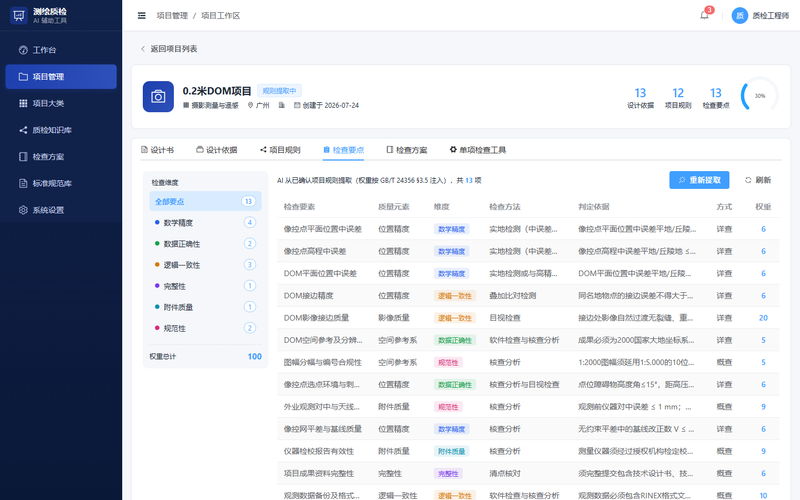Click the 权重 column header
Image resolution: width=800 pixels, height=500 pixels.
763,207
